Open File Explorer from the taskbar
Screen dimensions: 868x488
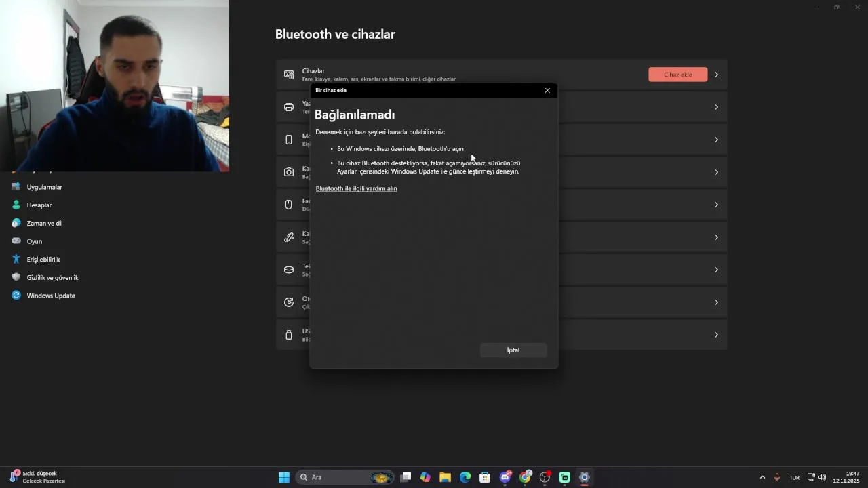[445, 477]
